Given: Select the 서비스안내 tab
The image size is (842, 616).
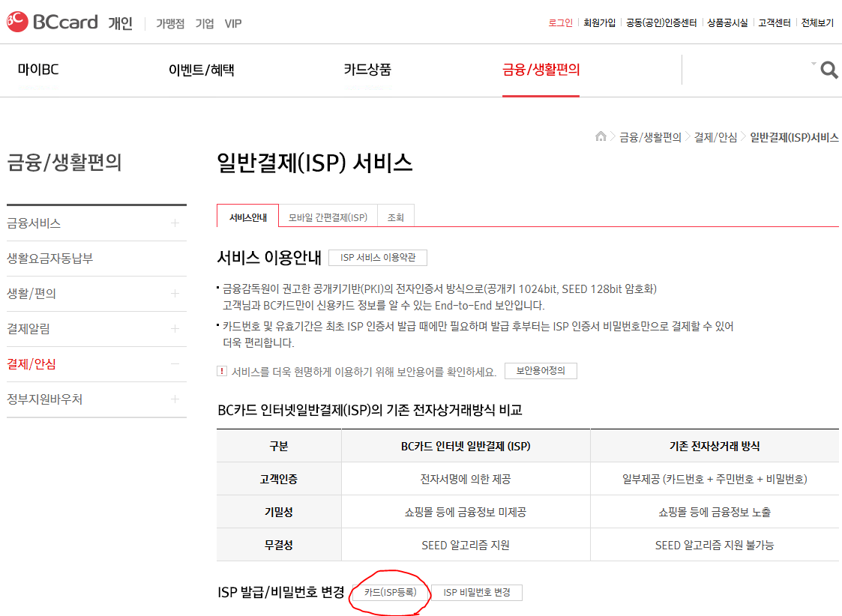Looking at the screenshot, I should point(247,216).
